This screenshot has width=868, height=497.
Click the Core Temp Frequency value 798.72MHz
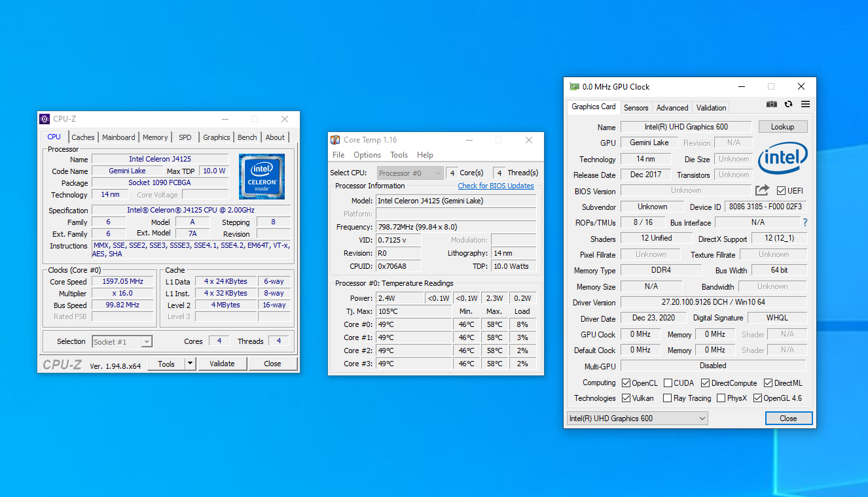(x=456, y=227)
